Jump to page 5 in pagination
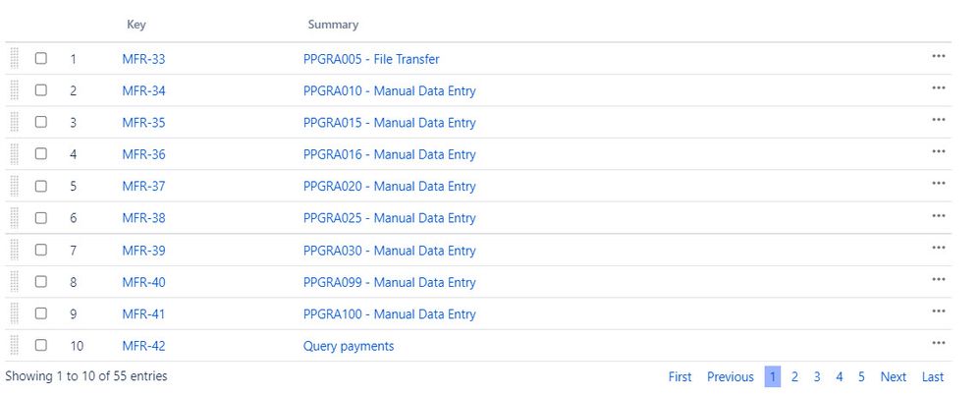980x396 pixels. [x=861, y=376]
